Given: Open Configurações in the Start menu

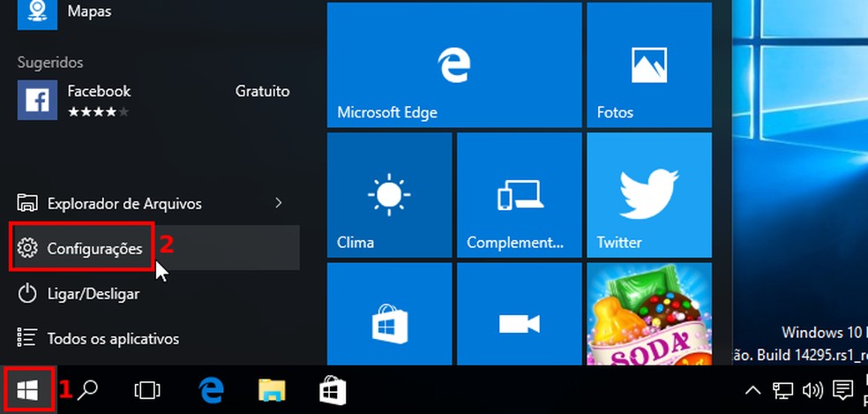Looking at the screenshot, I should coord(154,248).
